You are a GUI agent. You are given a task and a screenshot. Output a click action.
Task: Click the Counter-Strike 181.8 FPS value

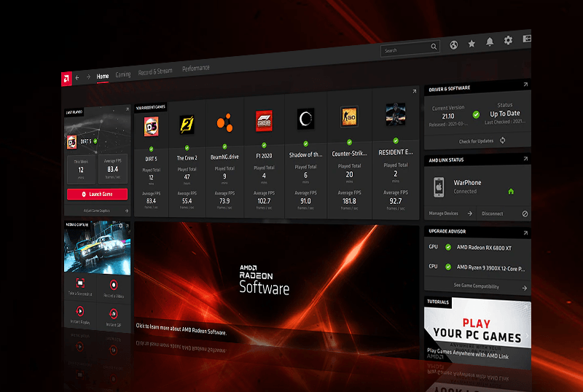coord(349,201)
